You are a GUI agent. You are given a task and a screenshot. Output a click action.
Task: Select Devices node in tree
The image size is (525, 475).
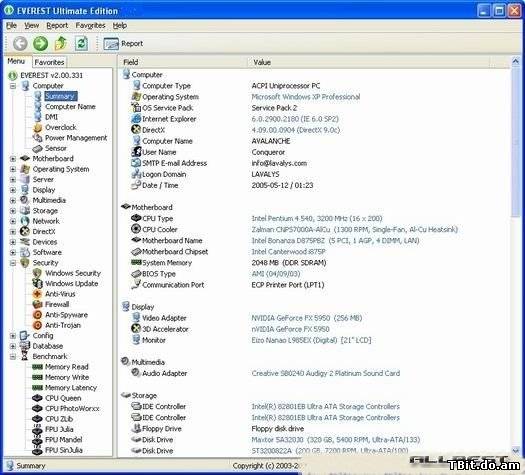(x=45, y=242)
